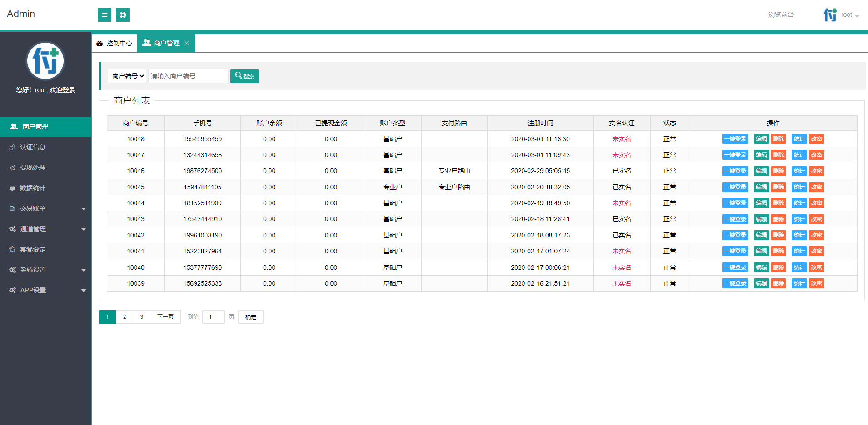Click the hamburger menu toggle icon
The height and width of the screenshot is (425, 868).
click(105, 15)
